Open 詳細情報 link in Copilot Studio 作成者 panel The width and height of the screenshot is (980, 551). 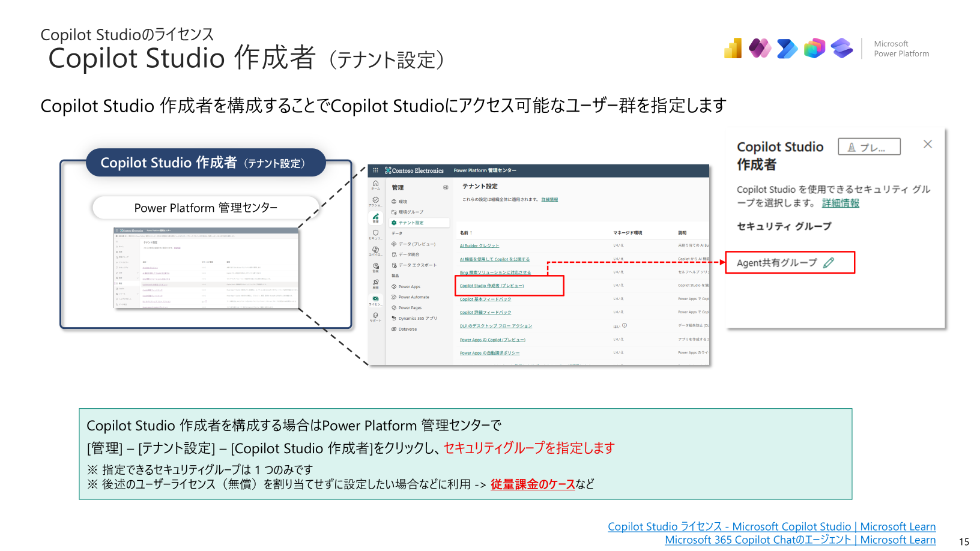pyautogui.click(x=841, y=203)
